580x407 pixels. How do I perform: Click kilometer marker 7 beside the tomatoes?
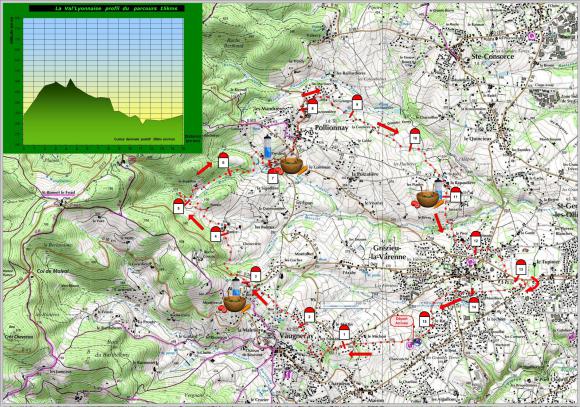273,176
